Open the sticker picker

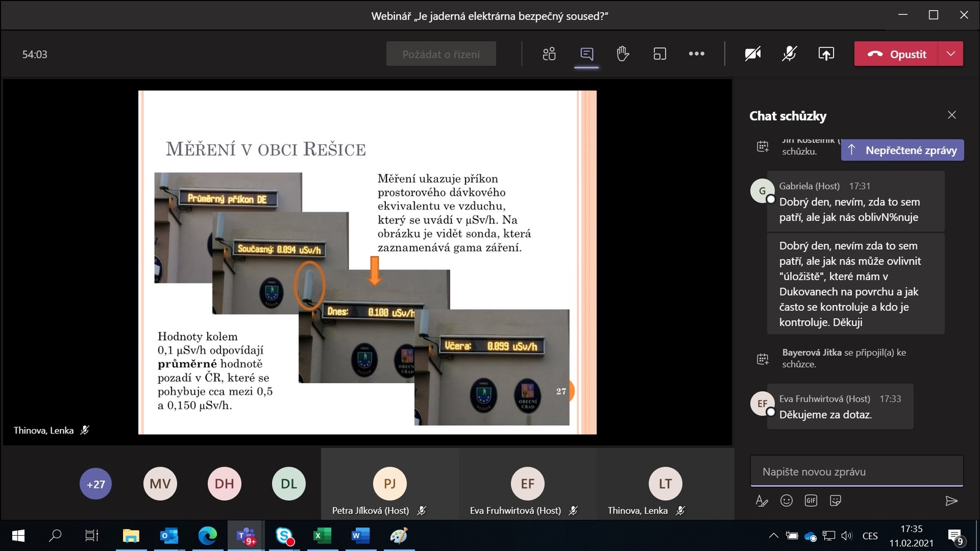pyautogui.click(x=835, y=501)
